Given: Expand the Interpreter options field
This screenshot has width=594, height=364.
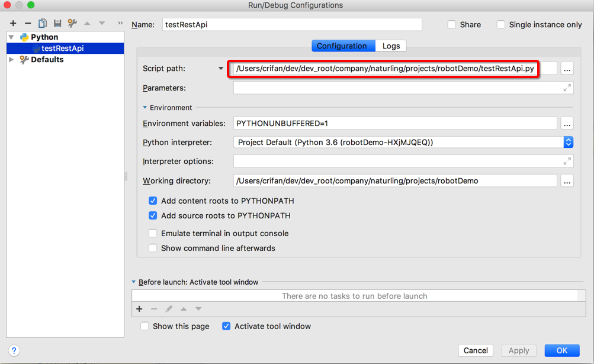Looking at the screenshot, I should [567, 162].
